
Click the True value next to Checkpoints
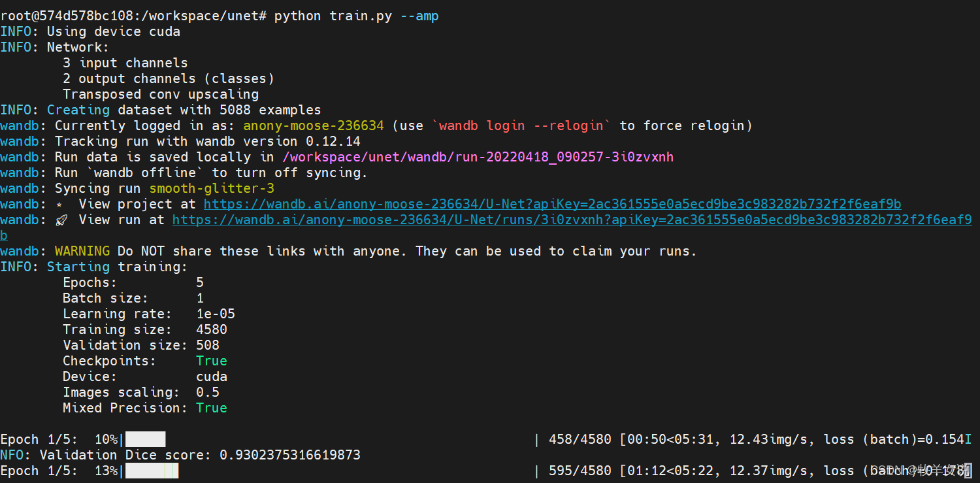coord(210,360)
